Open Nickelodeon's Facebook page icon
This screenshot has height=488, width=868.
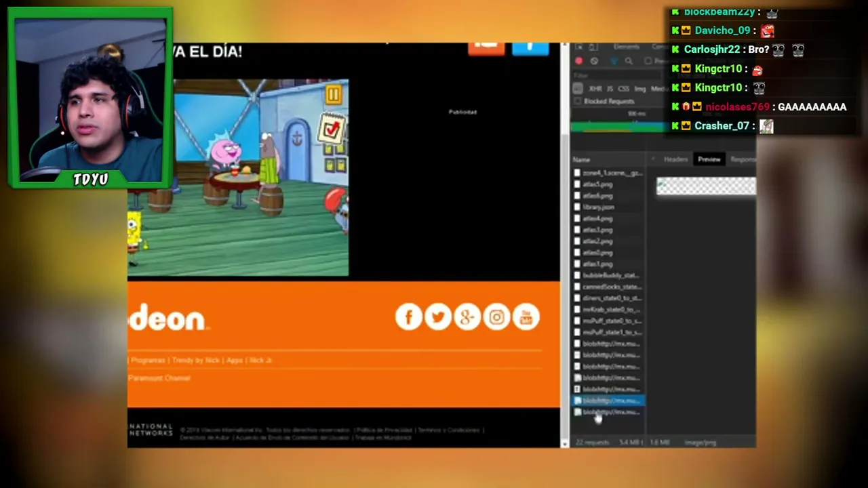[x=408, y=317]
